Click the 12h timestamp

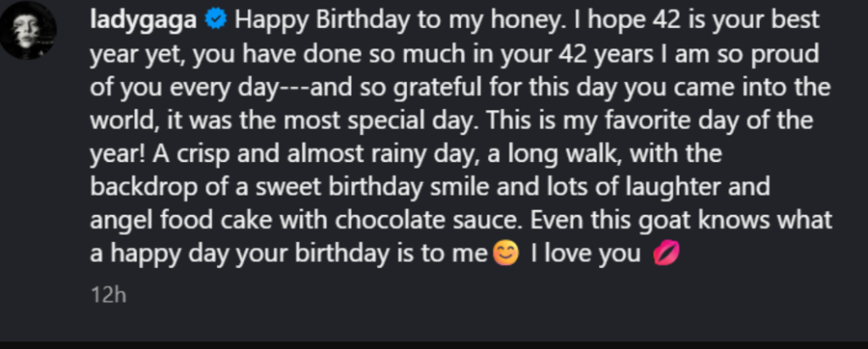tap(108, 296)
